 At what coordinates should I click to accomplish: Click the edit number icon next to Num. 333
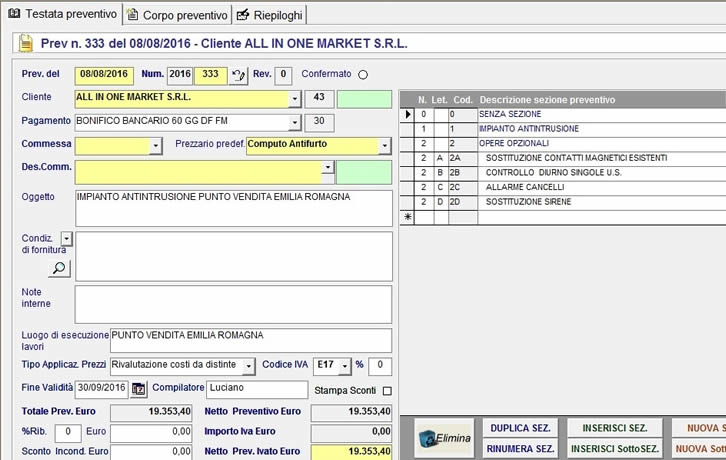coord(238,76)
